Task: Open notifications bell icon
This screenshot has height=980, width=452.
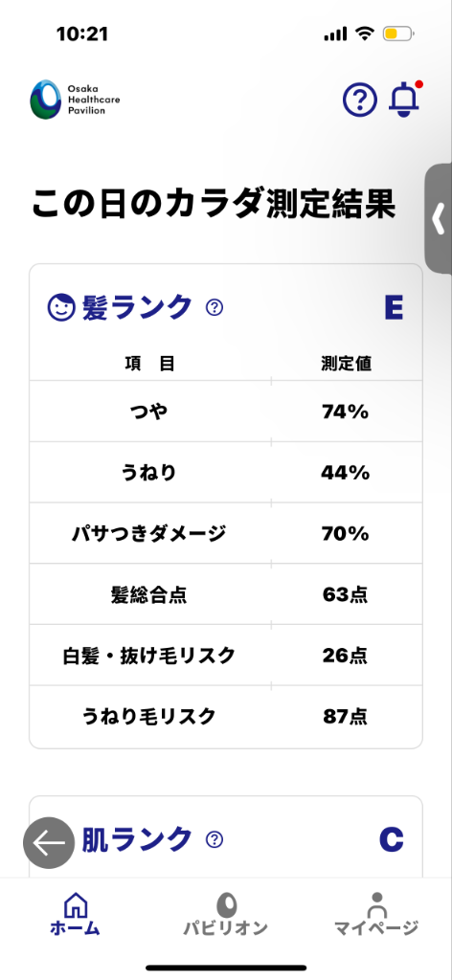Action: [404, 100]
